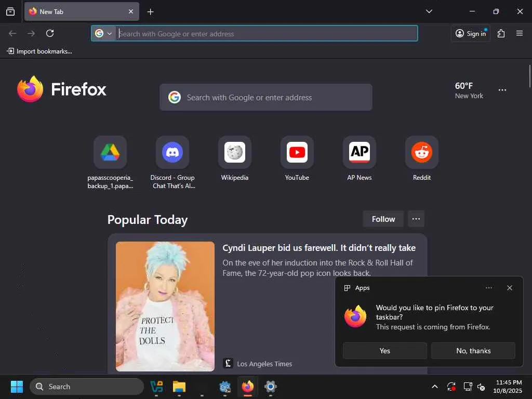Open the Extensions puzzle icon

point(501,33)
